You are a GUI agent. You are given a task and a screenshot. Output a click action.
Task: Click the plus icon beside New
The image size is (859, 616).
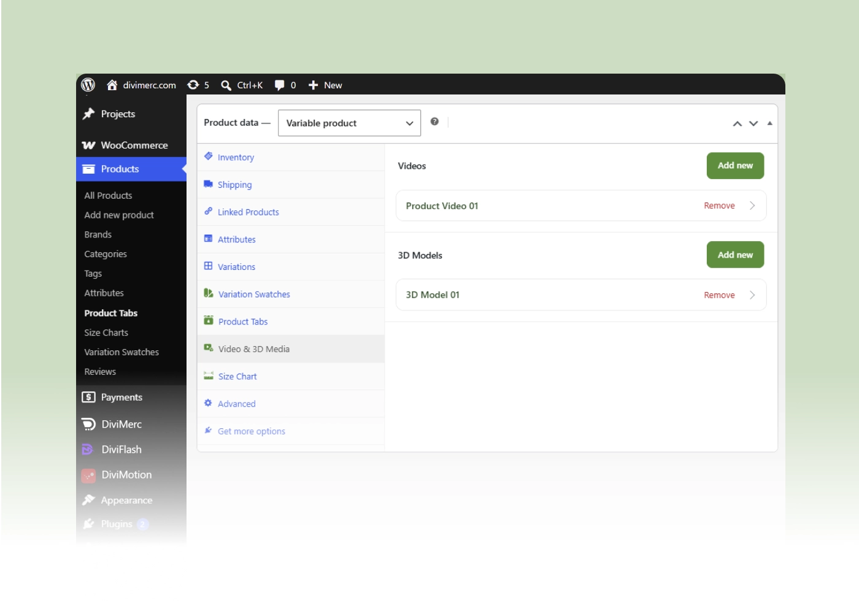coord(313,85)
